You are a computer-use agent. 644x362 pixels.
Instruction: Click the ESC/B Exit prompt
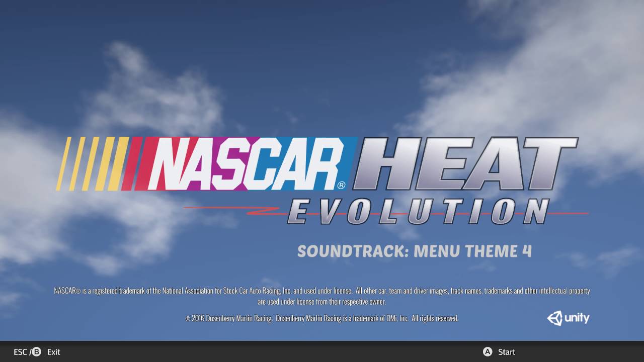(x=37, y=352)
